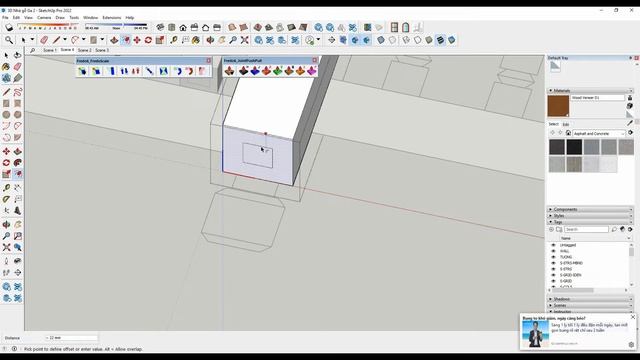Hide the TUONG tag
This screenshot has width=640, height=360.
tap(553, 257)
